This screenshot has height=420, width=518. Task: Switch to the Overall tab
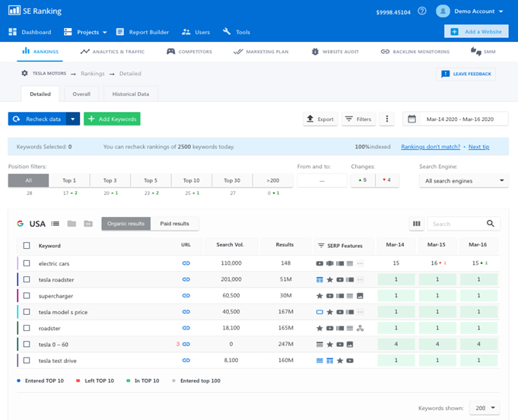pos(81,94)
